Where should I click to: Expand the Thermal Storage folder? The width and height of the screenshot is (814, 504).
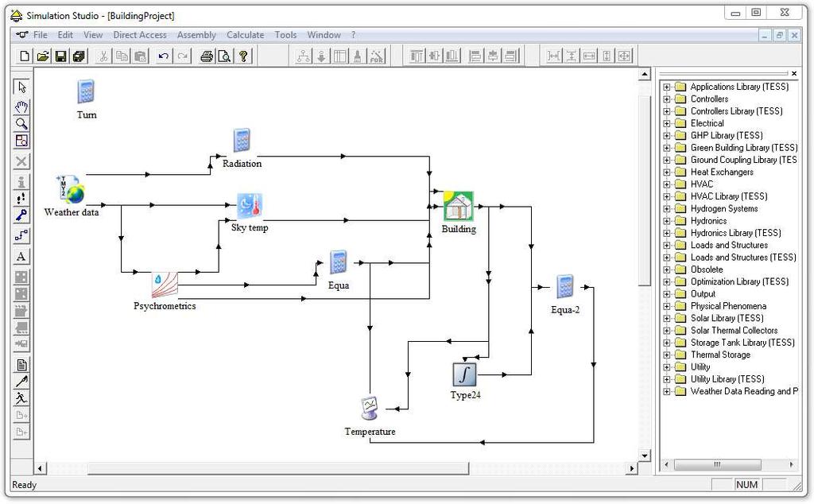(x=667, y=355)
